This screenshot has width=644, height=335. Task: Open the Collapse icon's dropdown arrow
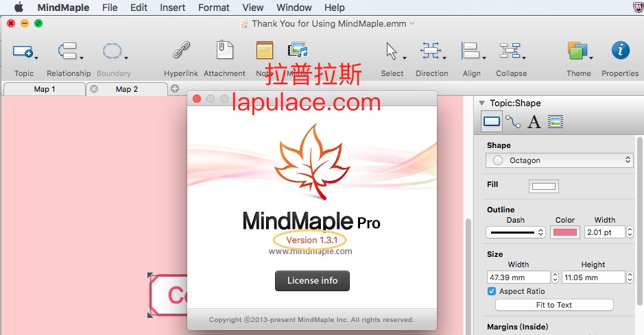click(x=524, y=58)
